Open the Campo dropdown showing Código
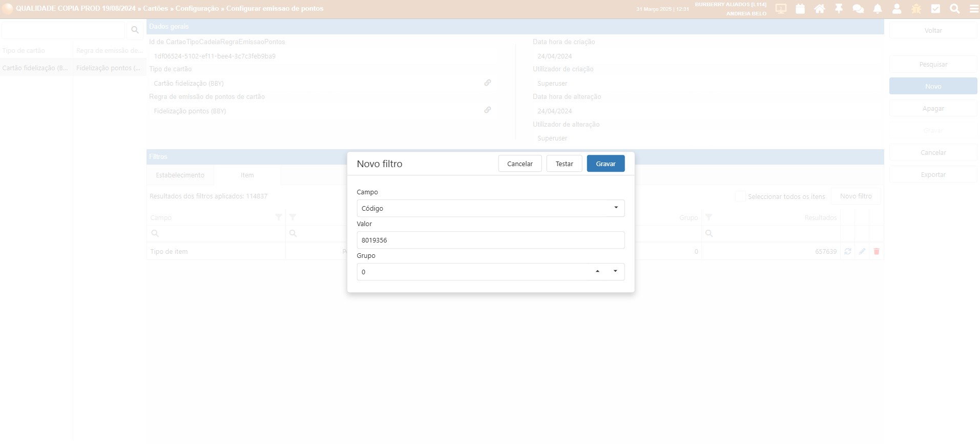Viewport: 980px width, 444px height. (491, 208)
